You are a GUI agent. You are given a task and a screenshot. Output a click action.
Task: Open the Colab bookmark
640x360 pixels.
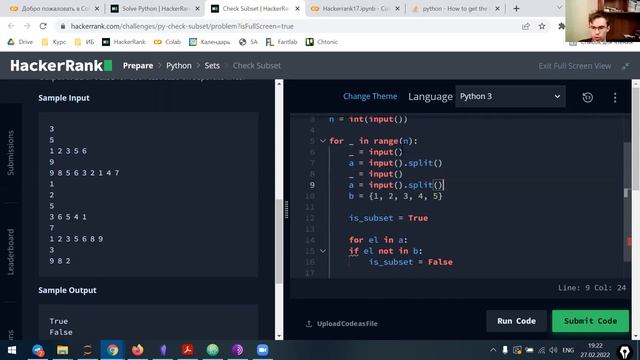point(167,42)
